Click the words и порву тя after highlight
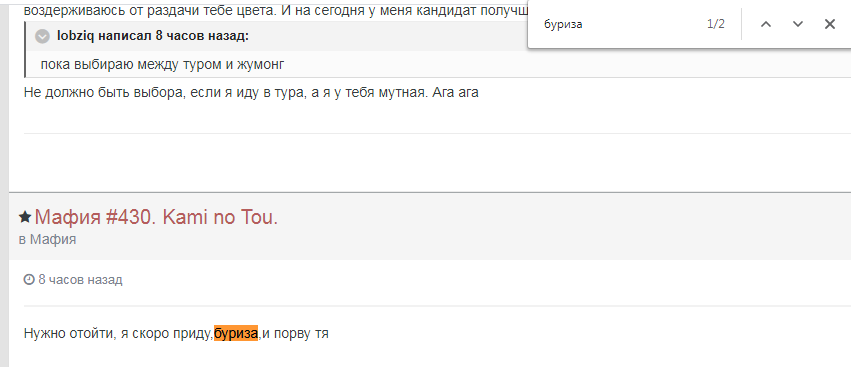Screen dimensions: 851x367 click(295, 333)
